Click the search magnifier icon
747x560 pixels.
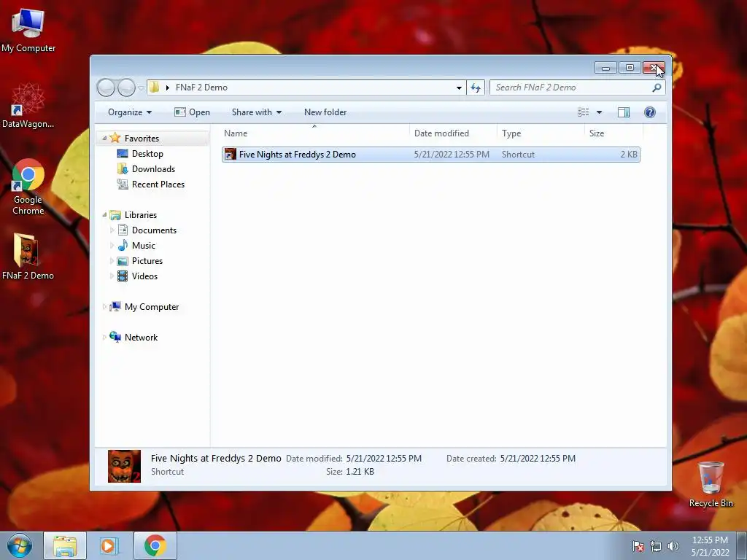[657, 87]
